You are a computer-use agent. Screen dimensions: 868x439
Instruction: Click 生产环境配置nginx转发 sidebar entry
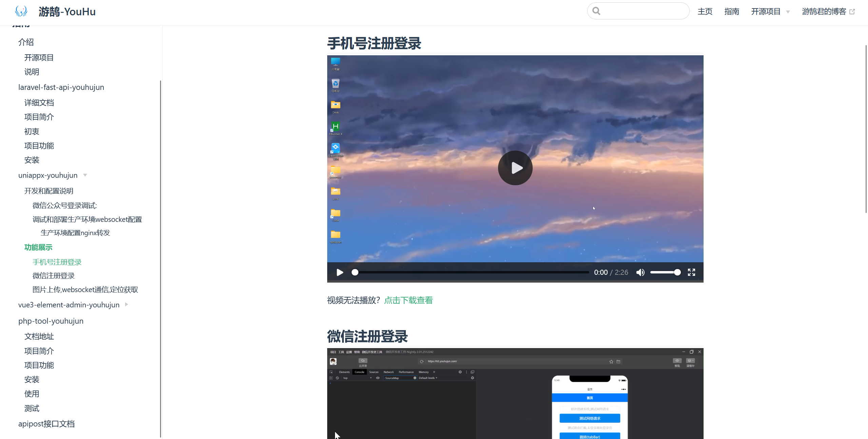pyautogui.click(x=75, y=233)
